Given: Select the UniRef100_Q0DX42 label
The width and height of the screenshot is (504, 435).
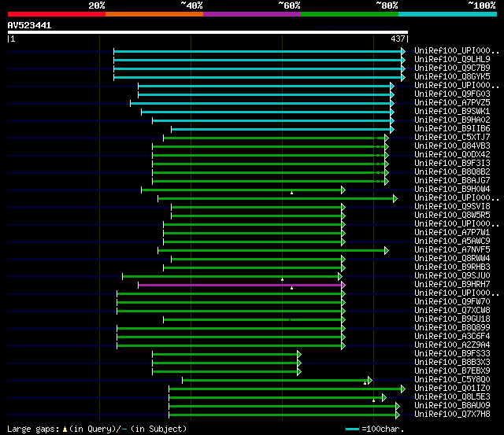Looking at the screenshot, I should coord(452,155).
